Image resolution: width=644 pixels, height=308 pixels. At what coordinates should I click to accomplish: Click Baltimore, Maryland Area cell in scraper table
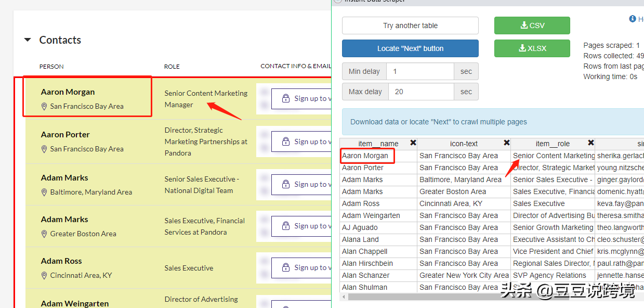(464, 179)
